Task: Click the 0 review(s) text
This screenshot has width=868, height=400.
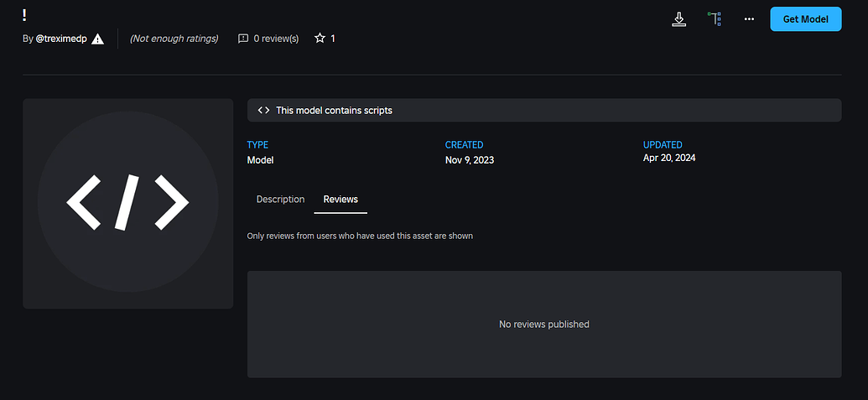Action: [x=276, y=39]
